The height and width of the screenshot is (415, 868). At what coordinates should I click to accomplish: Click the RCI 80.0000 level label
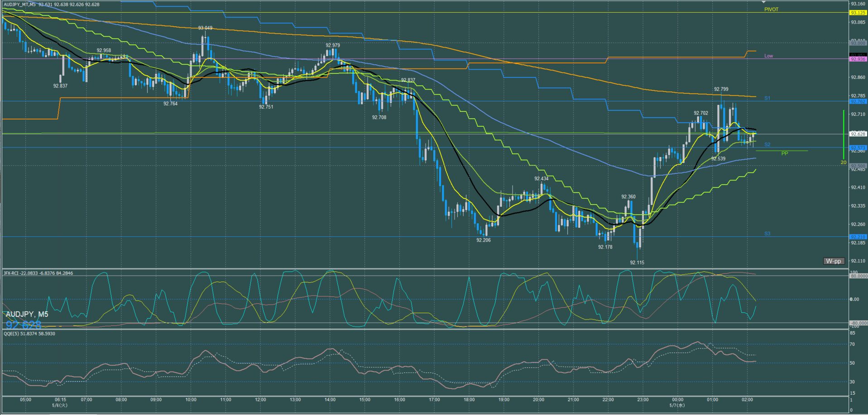[x=858, y=276]
